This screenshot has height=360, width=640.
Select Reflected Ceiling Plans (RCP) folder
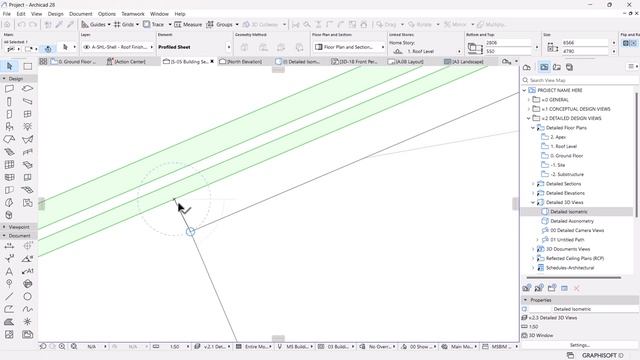click(x=575, y=258)
